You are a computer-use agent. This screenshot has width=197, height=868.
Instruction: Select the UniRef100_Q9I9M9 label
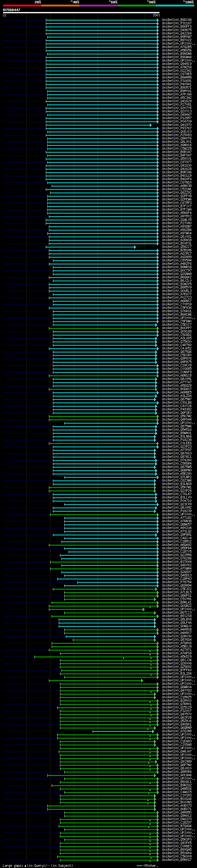tap(177, 761)
